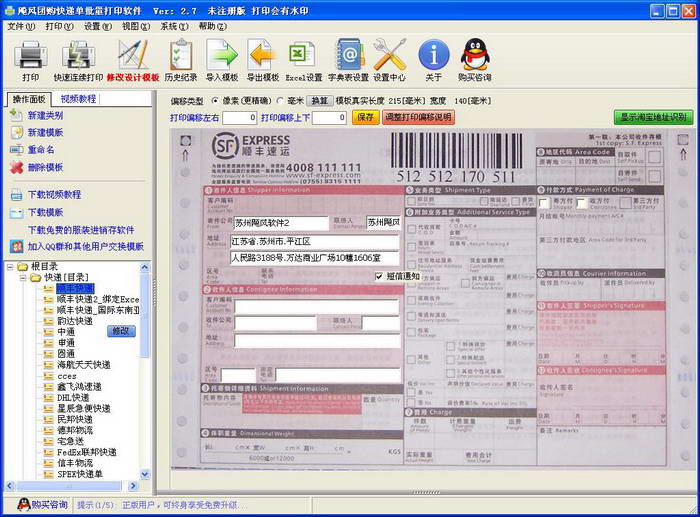The image size is (700, 517).
Task: Click 下载免费的服装进销存软件 link
Action: [x=81, y=230]
